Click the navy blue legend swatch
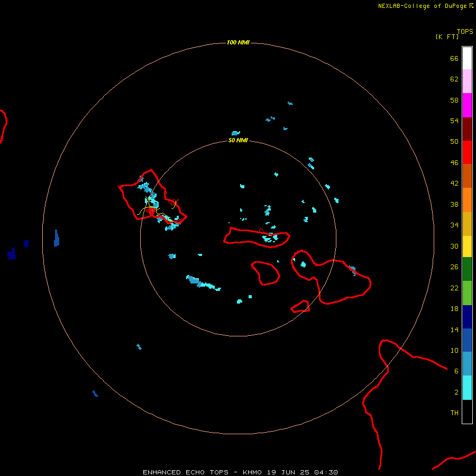 tap(467, 317)
